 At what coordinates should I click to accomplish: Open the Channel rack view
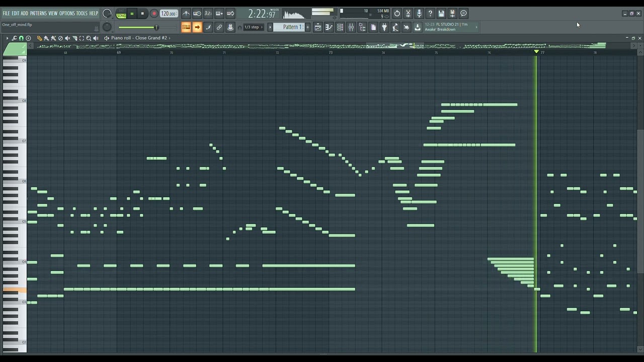[x=340, y=27]
